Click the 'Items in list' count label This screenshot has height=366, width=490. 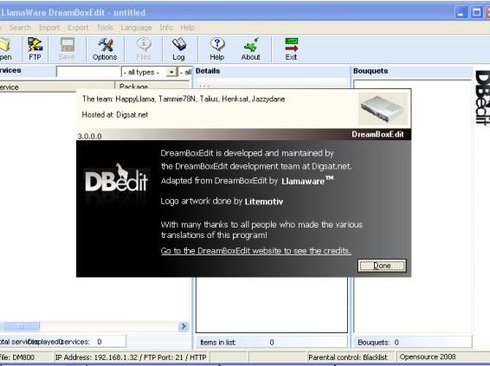coord(218,342)
